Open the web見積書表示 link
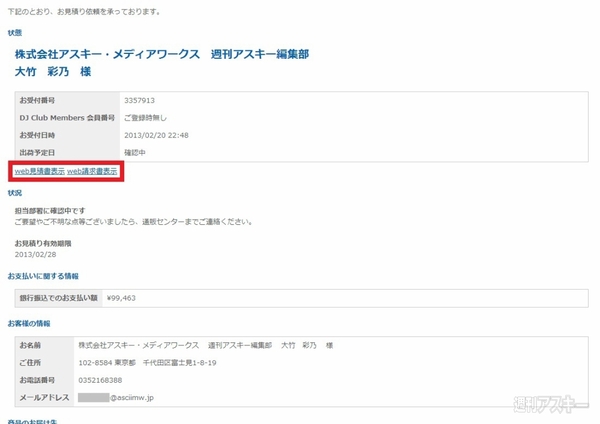 39,171
